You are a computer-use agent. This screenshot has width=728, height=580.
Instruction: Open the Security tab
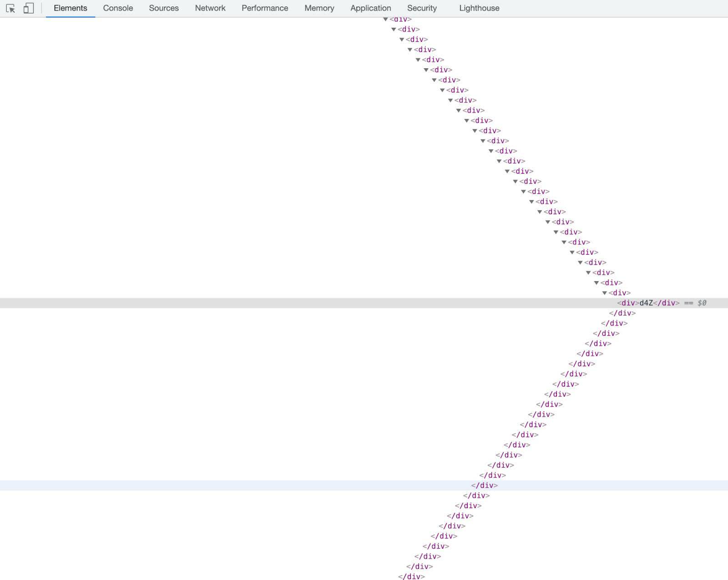[422, 8]
